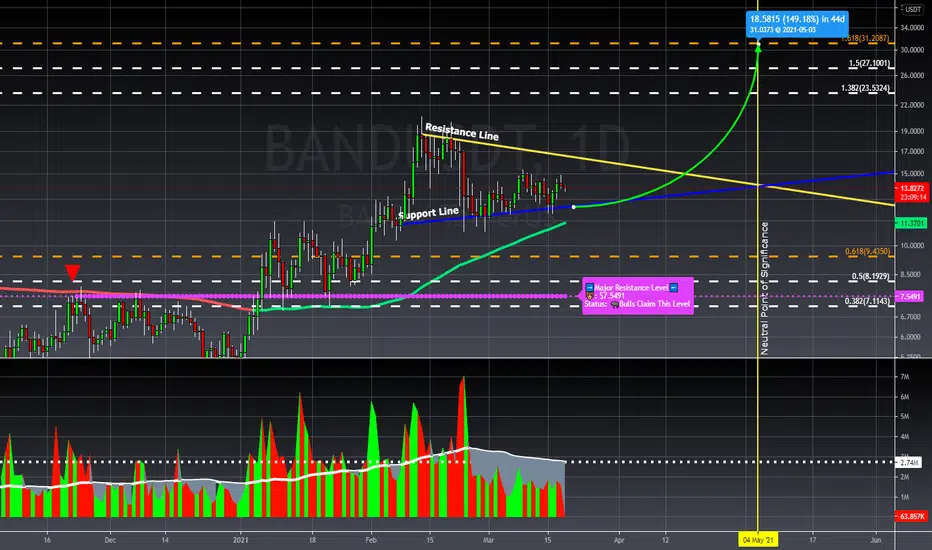Image resolution: width=932 pixels, height=550 pixels.
Task: Click the white anchor dot starting the green curve
Action: point(574,207)
